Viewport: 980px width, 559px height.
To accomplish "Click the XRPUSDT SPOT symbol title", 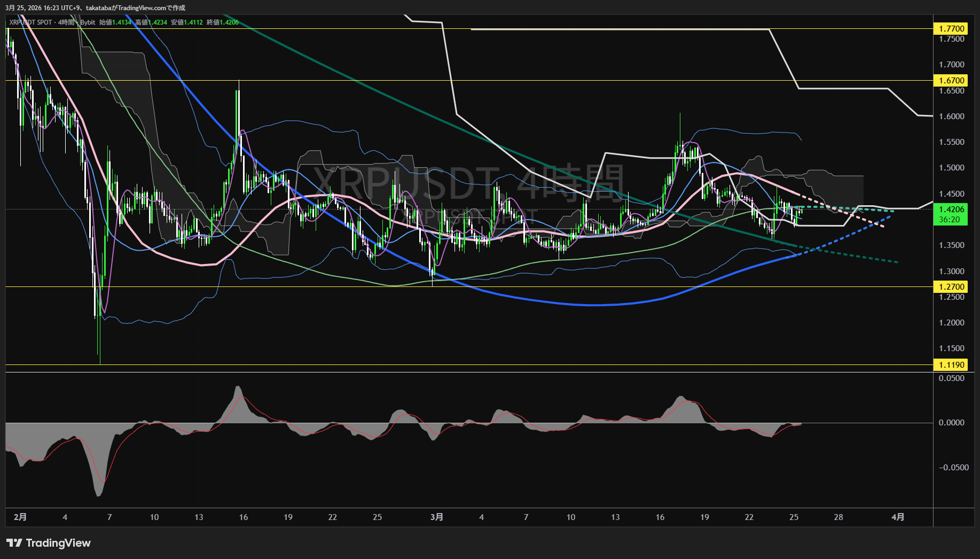I will pyautogui.click(x=31, y=22).
